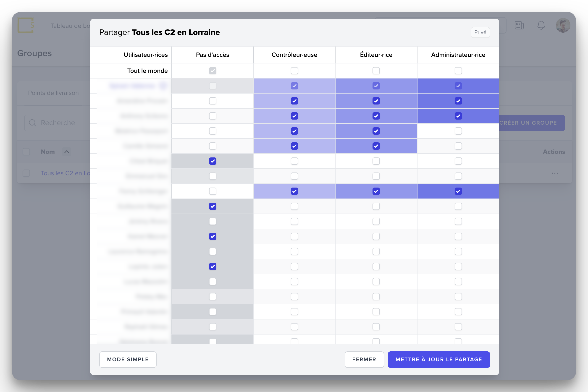The width and height of the screenshot is (588, 392).
Task: Open the notifications bell
Action: click(x=541, y=25)
